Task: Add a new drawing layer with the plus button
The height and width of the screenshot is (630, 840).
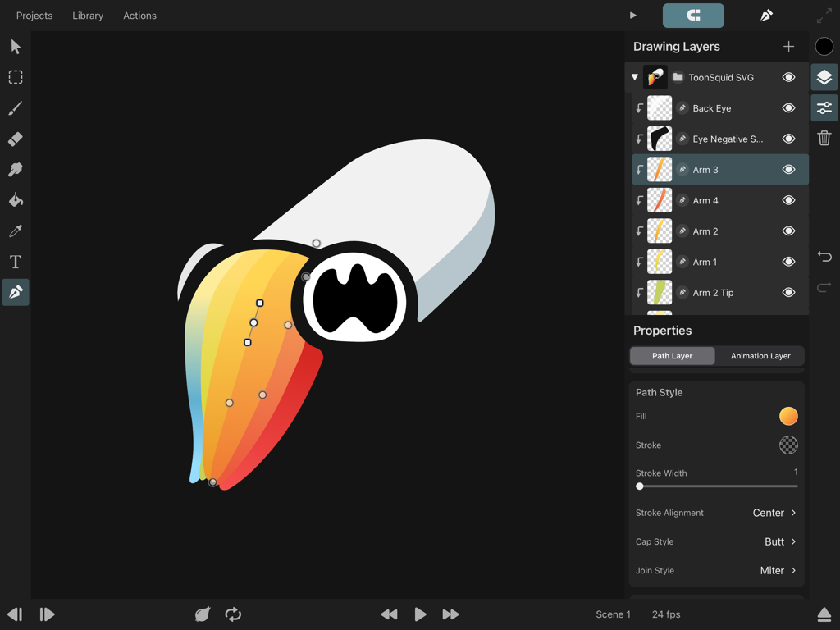Action: 788,46
